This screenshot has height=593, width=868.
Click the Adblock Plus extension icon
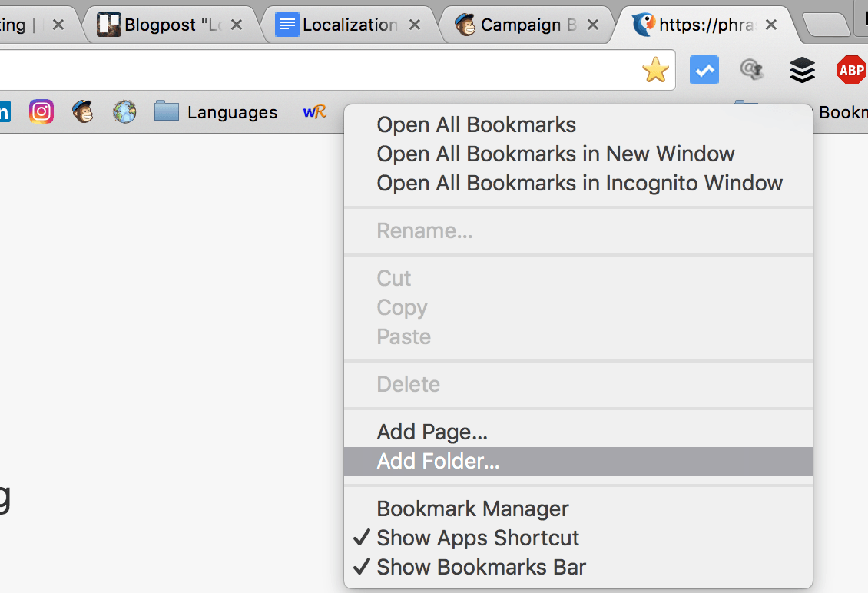point(851,70)
